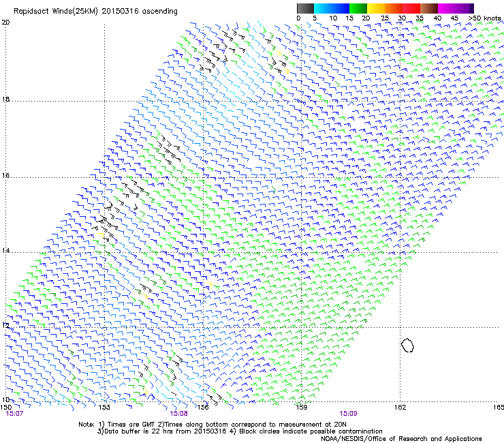Select the yellow 20-25 knots legend color
The image size is (504, 443).
coord(376,8)
